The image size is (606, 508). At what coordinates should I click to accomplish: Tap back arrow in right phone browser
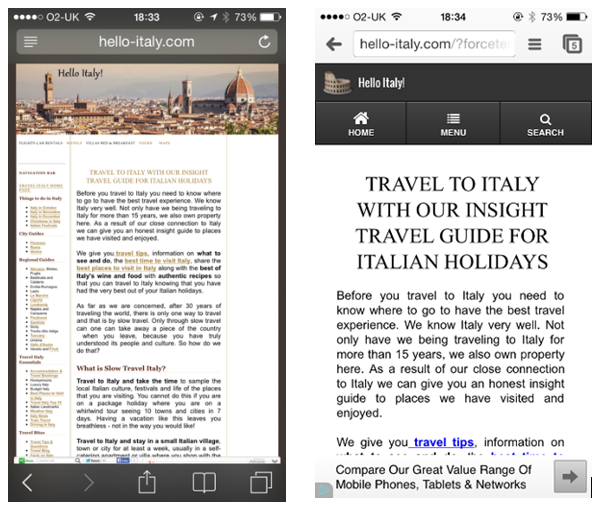pyautogui.click(x=334, y=44)
